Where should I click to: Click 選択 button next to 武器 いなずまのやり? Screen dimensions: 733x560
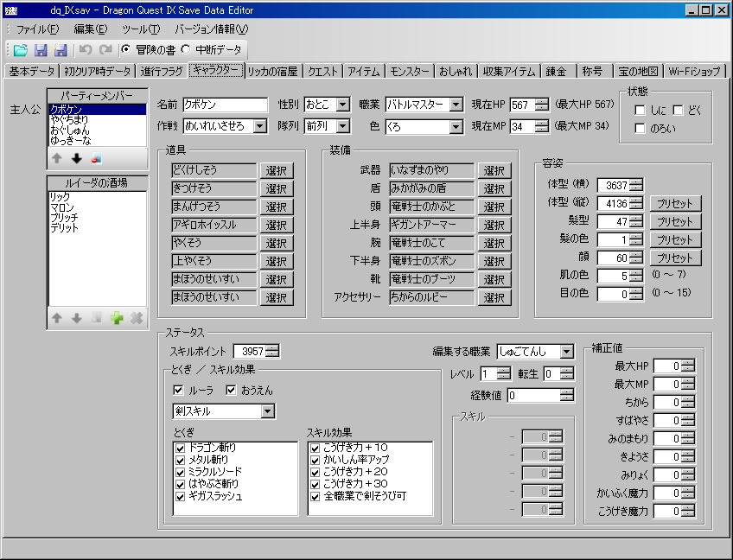click(494, 171)
